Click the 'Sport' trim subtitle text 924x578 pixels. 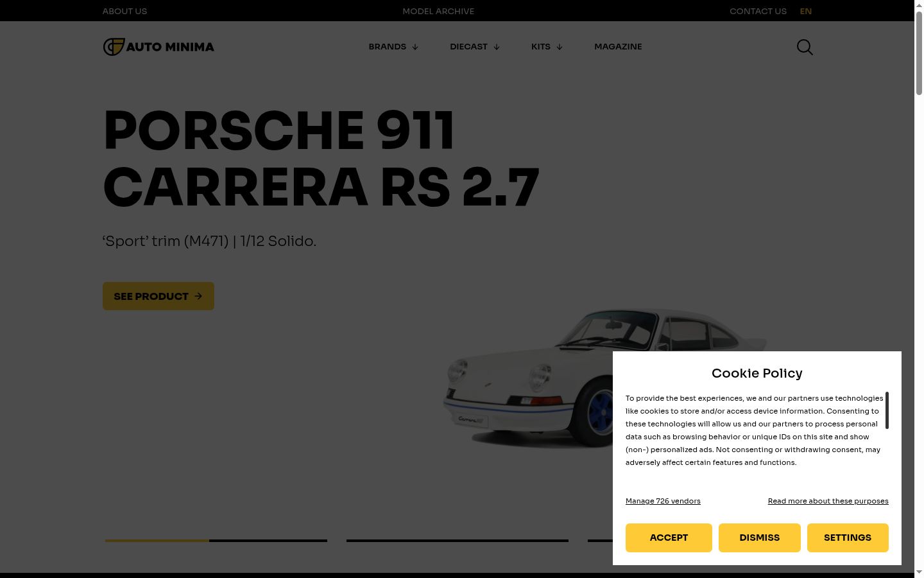(x=209, y=241)
